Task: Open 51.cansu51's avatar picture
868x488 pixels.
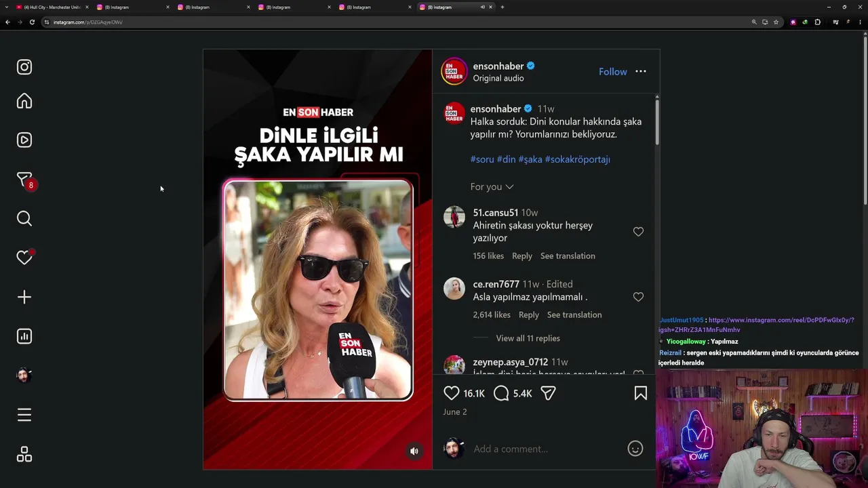Action: pyautogui.click(x=454, y=218)
